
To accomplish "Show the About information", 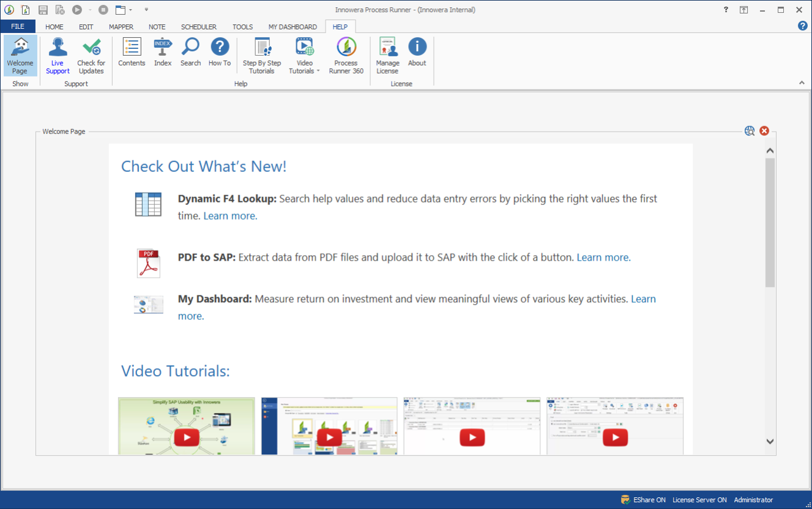I will point(417,53).
